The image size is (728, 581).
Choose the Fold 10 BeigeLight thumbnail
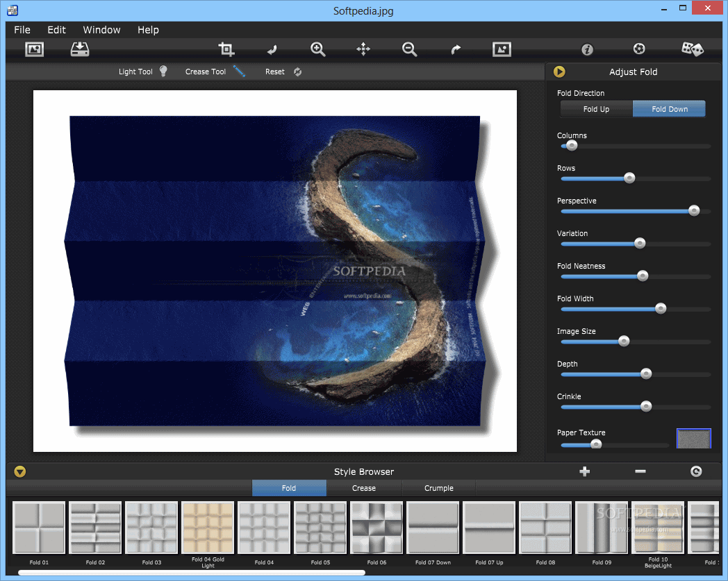(658, 528)
